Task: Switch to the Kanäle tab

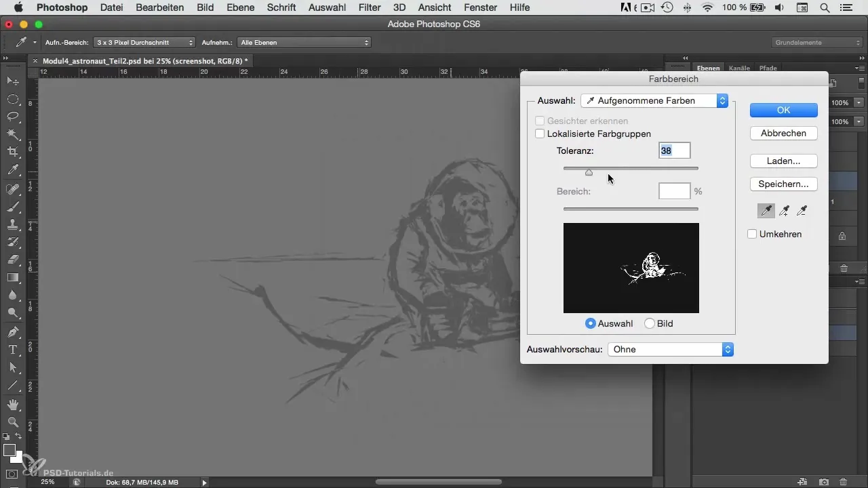Action: tap(739, 68)
